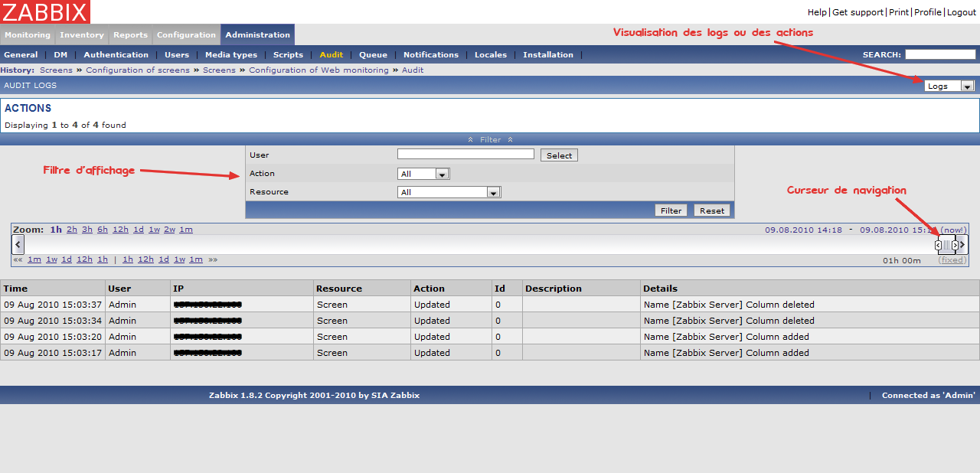Click the timeline slider's left resize handle
The height and width of the screenshot is (473, 980).
click(939, 245)
